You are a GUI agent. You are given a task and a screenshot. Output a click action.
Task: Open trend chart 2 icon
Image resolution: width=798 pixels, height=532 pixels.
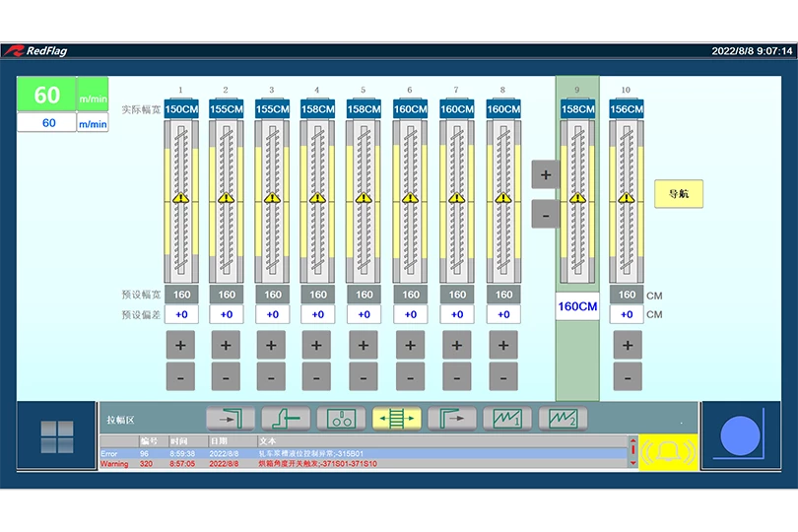[563, 419]
